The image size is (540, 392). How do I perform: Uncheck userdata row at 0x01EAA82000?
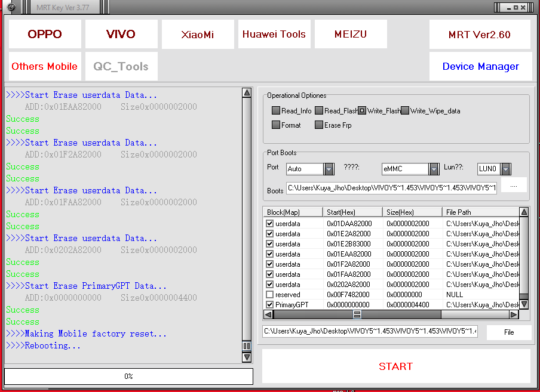(x=269, y=254)
